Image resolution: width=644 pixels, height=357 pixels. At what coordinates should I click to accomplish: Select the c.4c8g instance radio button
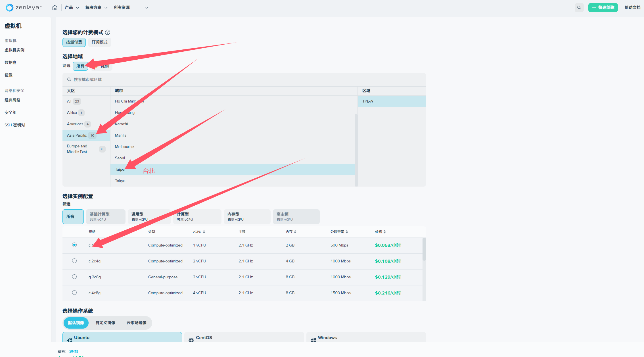[x=74, y=293]
